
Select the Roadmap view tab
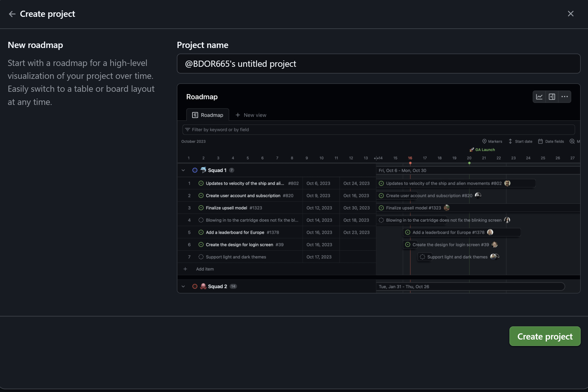(208, 115)
